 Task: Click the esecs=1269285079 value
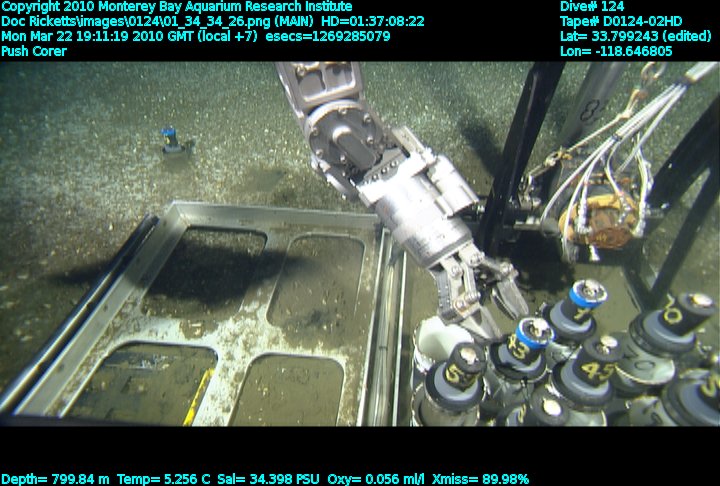click(x=327, y=36)
